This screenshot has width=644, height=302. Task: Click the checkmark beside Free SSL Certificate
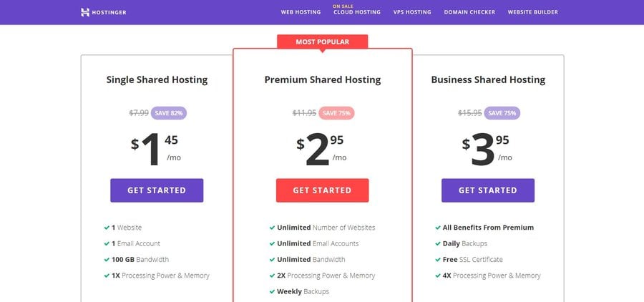coord(438,260)
